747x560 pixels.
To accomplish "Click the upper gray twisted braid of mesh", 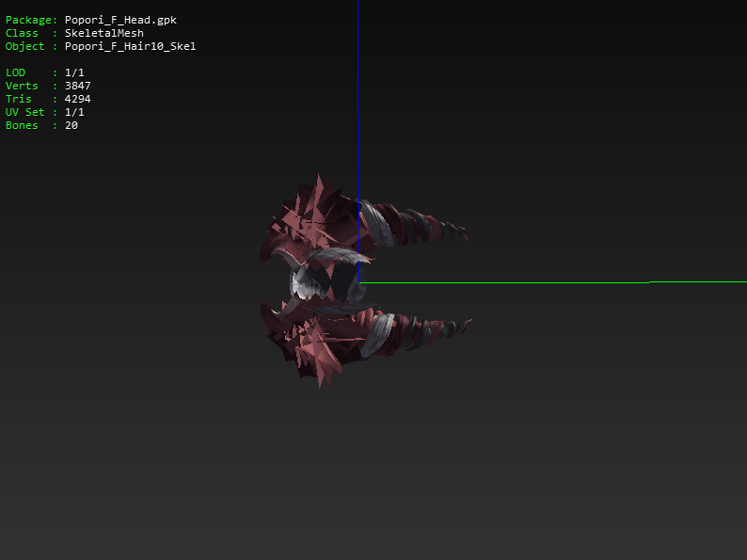I will (414, 223).
